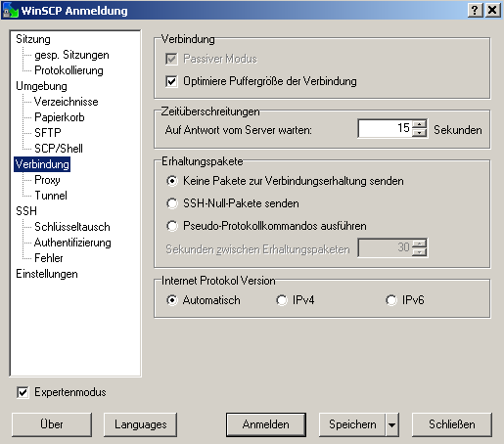Increase server timeout seconds with up arrow
Viewport: 504px width, 444px height.
419,124
